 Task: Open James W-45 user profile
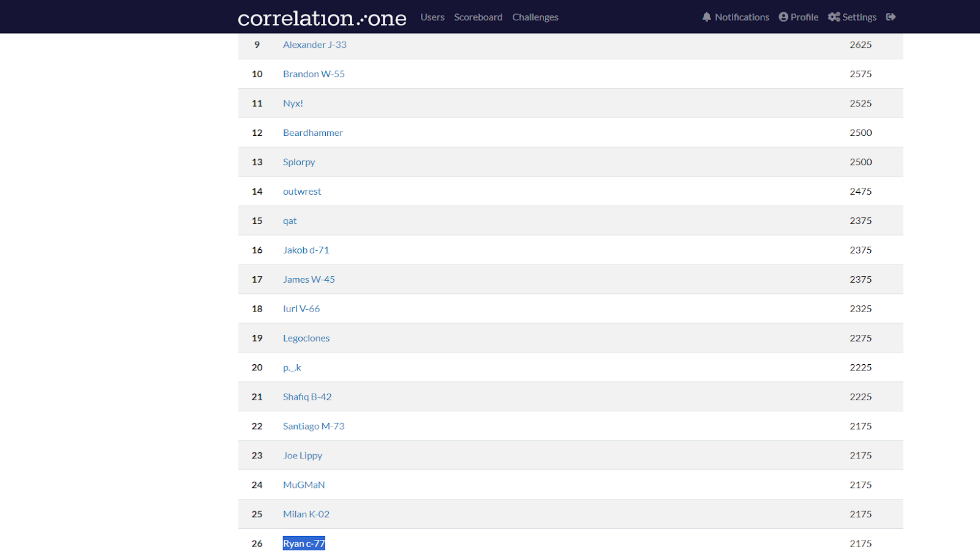pyautogui.click(x=309, y=280)
